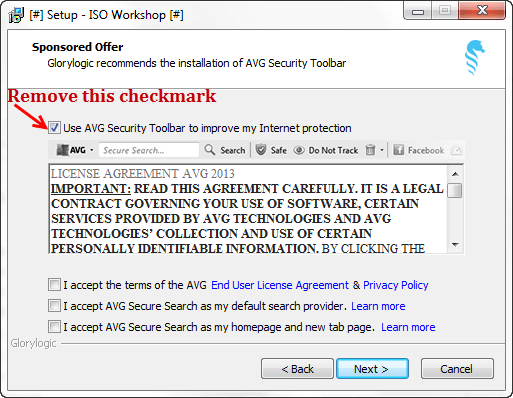The width and height of the screenshot is (513, 398).
Task: Click the trash can icon in toolbar
Action: tap(370, 150)
